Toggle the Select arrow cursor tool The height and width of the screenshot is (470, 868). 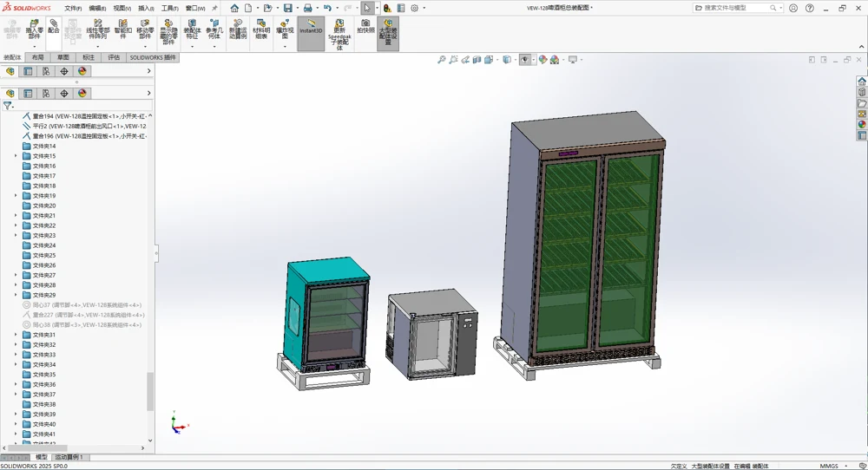coord(367,8)
